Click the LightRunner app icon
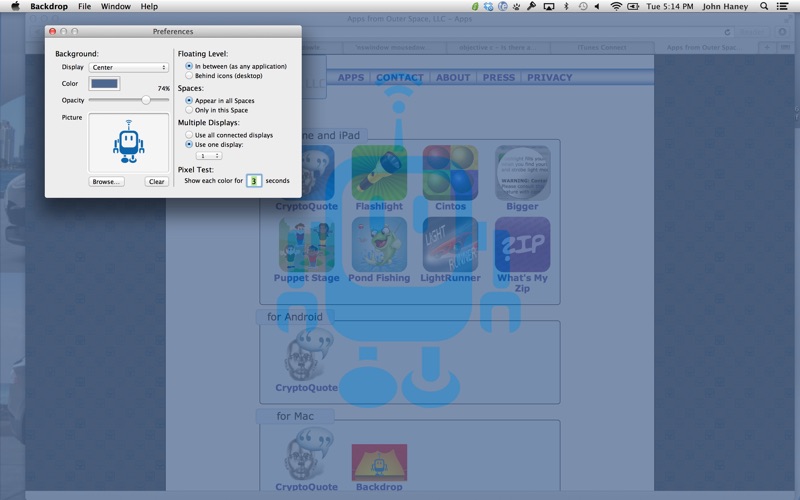This screenshot has width=800, height=500. pos(451,244)
